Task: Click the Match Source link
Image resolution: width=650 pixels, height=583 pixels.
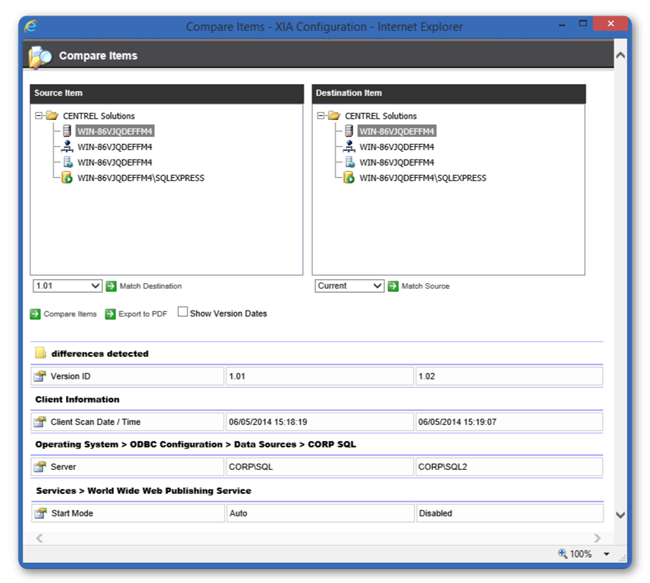Action: (425, 286)
